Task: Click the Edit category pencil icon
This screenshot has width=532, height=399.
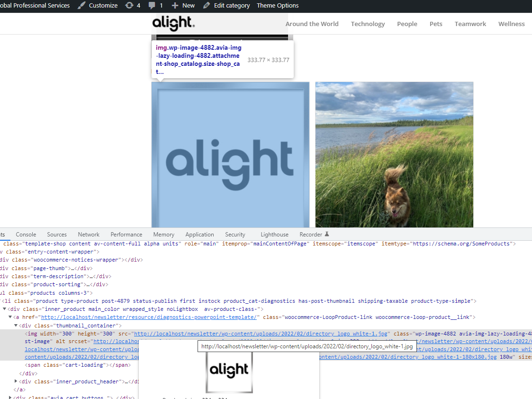Action: pos(206,6)
